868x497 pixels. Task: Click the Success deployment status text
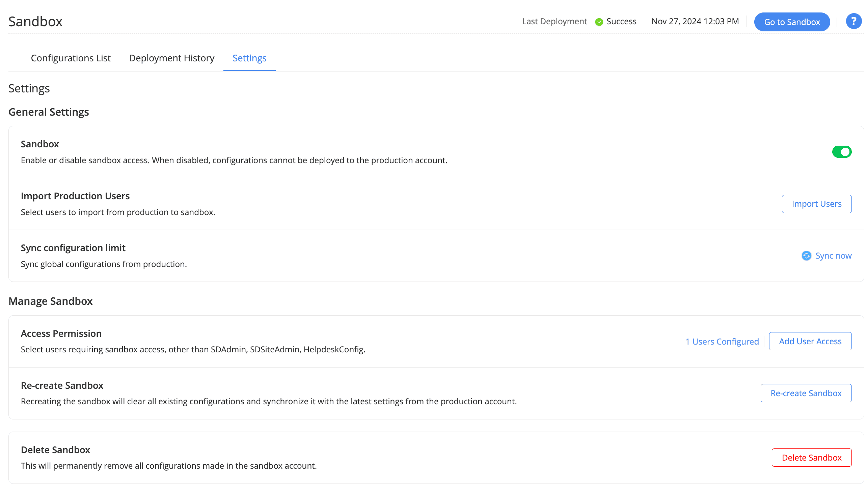621,22
